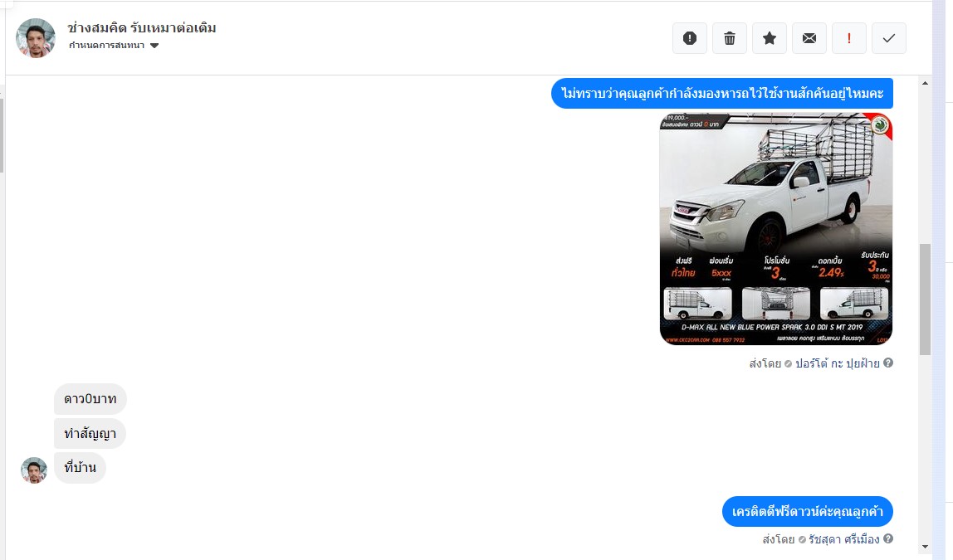Click sender link ปอร์โต้ กะ ปุยฝ้าย

coord(838,363)
